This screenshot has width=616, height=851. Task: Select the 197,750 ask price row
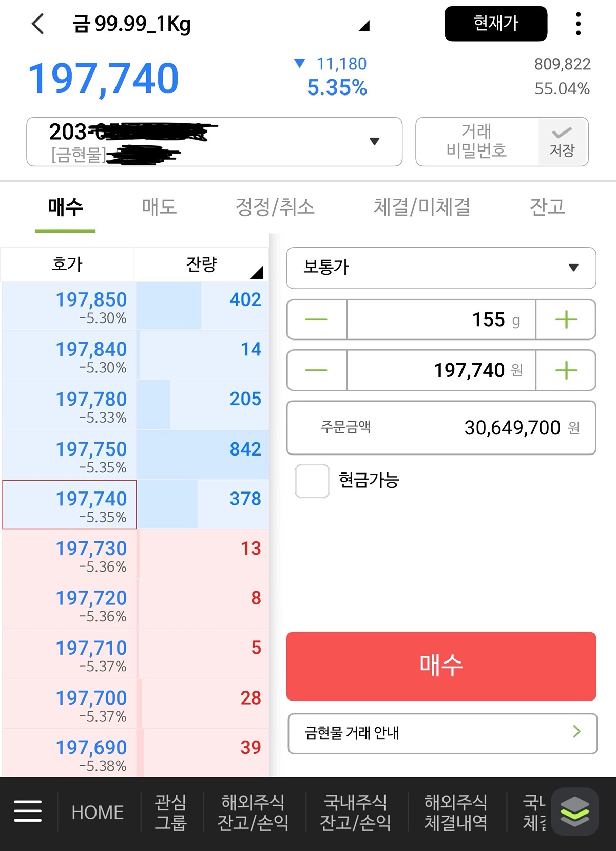click(136, 455)
